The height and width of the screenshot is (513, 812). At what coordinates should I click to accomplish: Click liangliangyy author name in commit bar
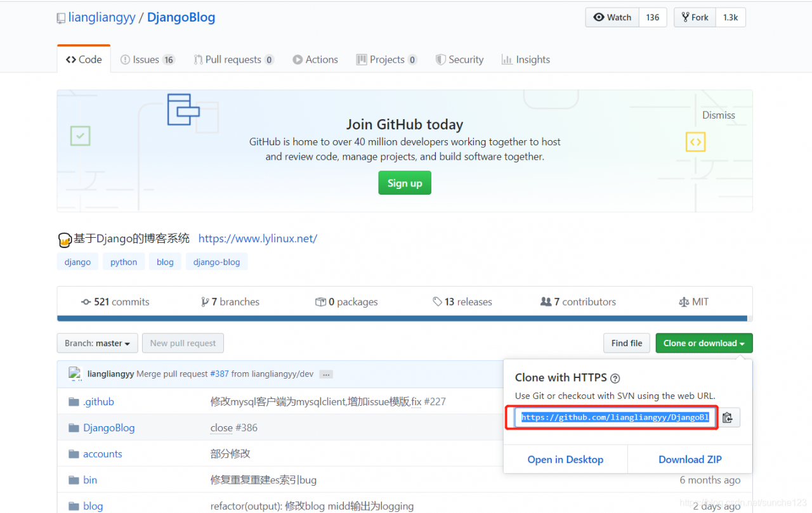click(111, 374)
